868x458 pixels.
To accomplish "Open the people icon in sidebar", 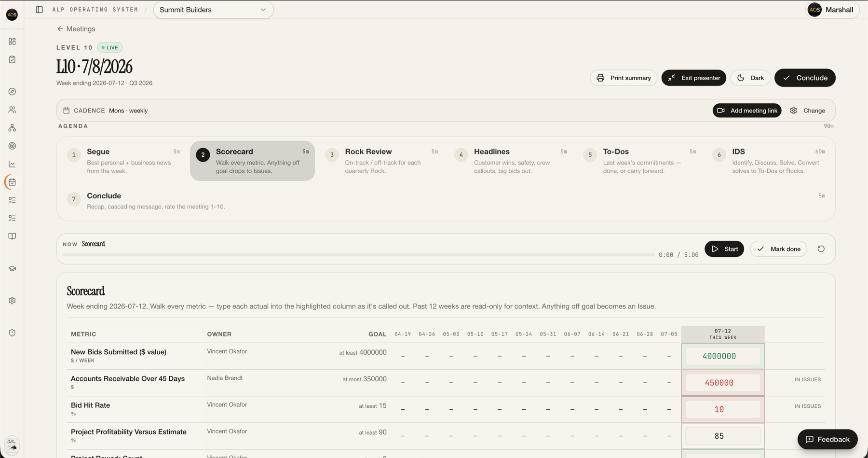I will tap(12, 110).
